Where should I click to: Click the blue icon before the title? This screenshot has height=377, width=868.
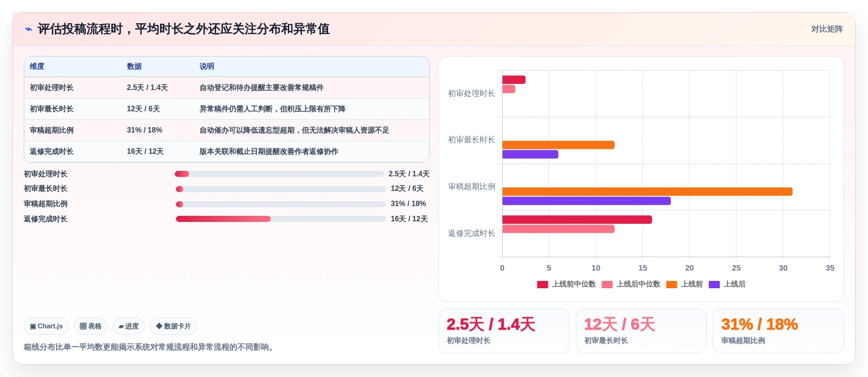click(29, 29)
